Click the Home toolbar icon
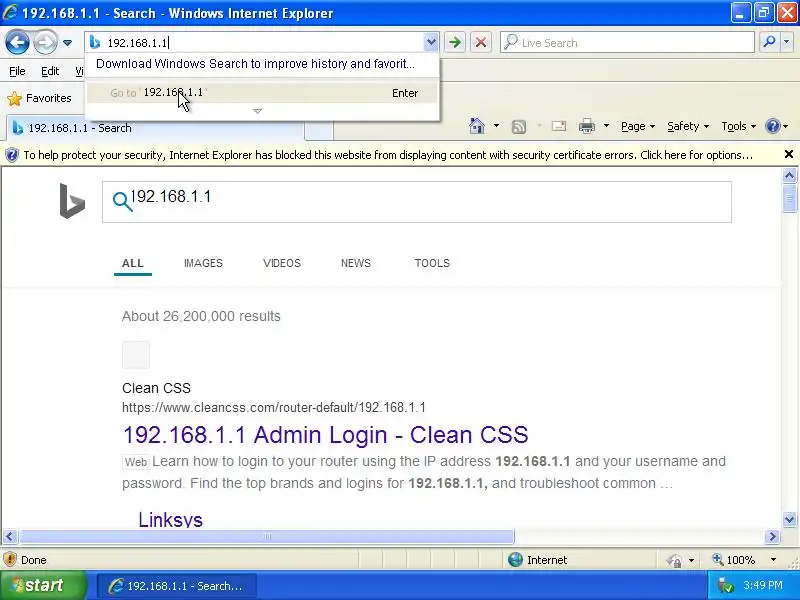This screenshot has width=800, height=600. coord(477,126)
